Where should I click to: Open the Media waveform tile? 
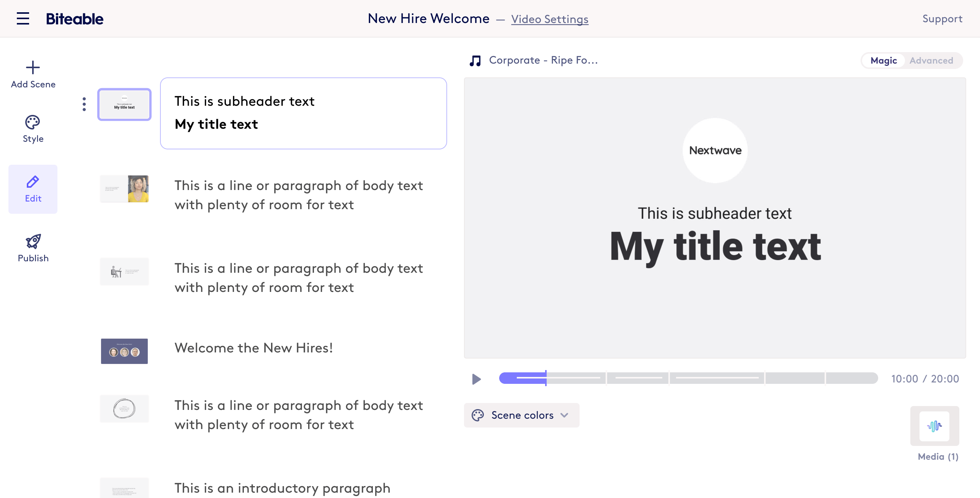[934, 426]
